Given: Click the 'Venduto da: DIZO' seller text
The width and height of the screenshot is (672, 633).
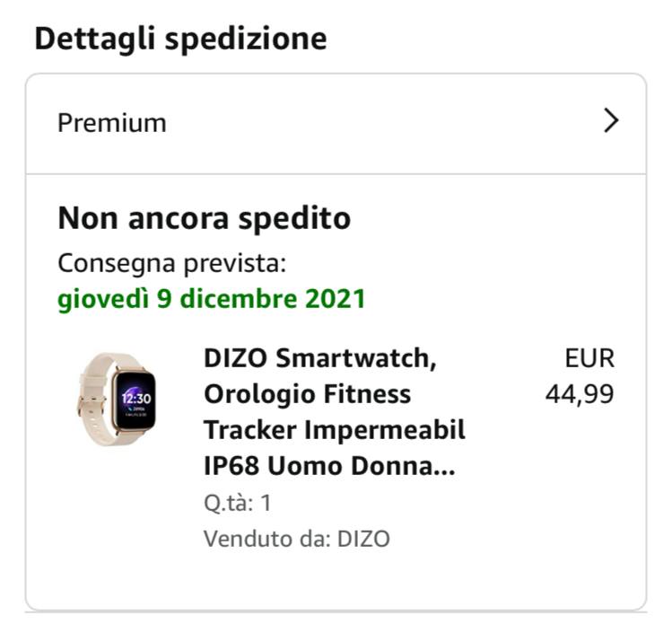Looking at the screenshot, I should coord(296,539).
